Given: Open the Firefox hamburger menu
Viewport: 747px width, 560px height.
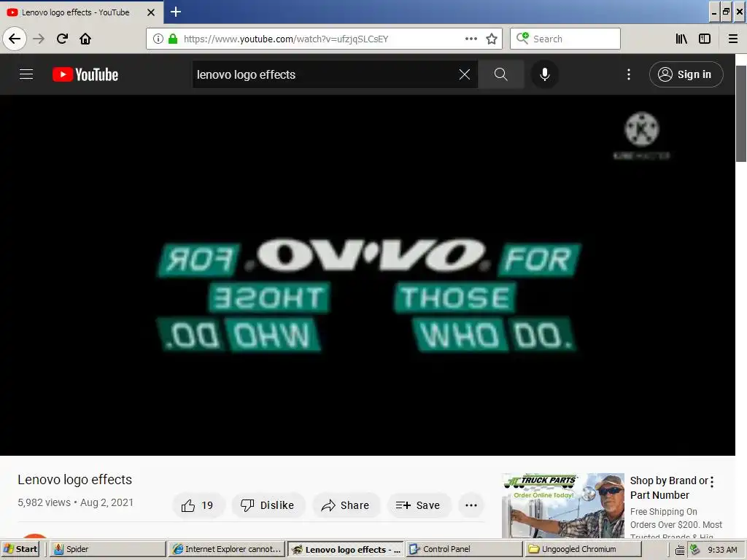Looking at the screenshot, I should coord(733,39).
